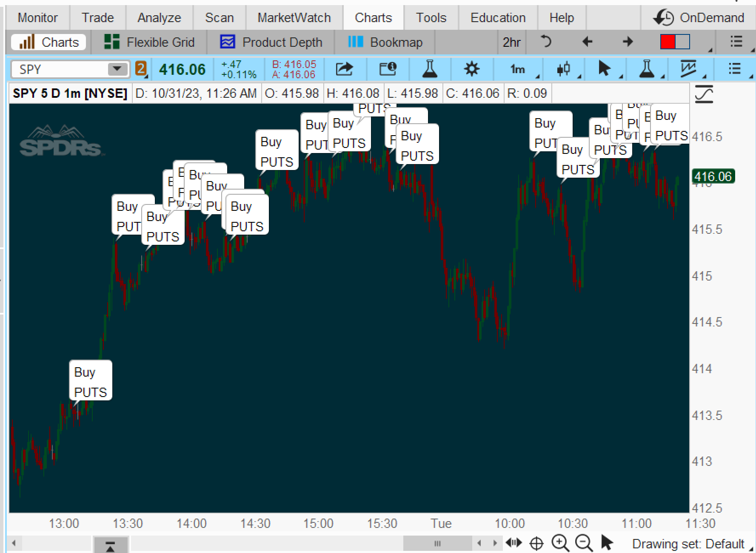Open the Studies flask icon next to share
Screen dimensions: 756x553
pos(430,69)
